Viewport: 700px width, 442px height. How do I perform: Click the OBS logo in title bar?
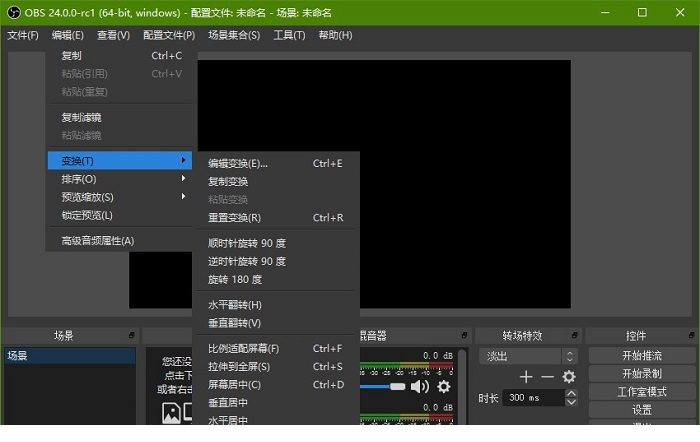[14, 13]
